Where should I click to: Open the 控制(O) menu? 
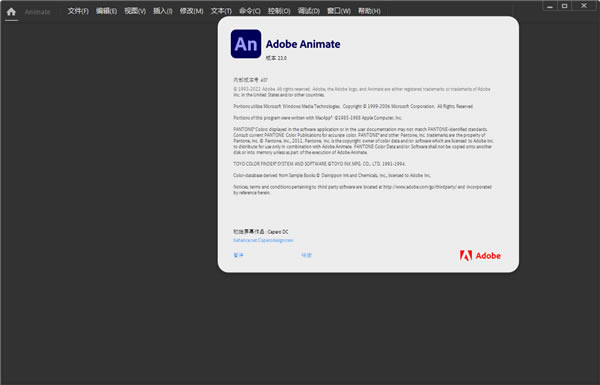(x=279, y=11)
